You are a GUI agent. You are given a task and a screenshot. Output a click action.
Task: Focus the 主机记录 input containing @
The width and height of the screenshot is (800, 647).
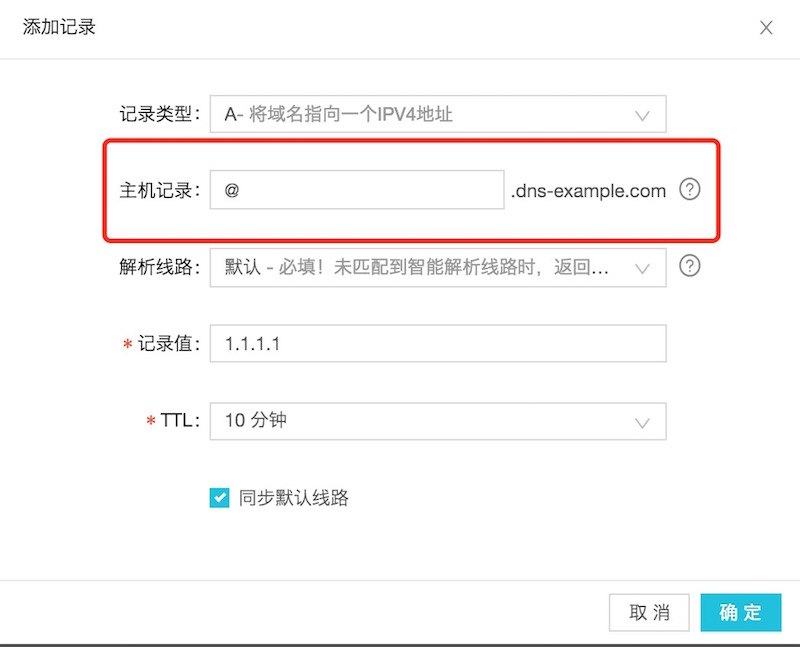(x=356, y=190)
